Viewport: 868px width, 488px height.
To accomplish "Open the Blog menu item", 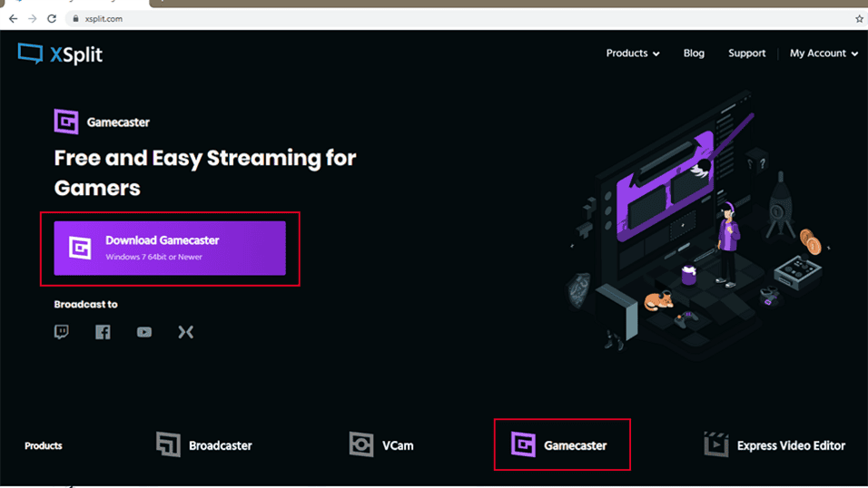I will (x=694, y=54).
